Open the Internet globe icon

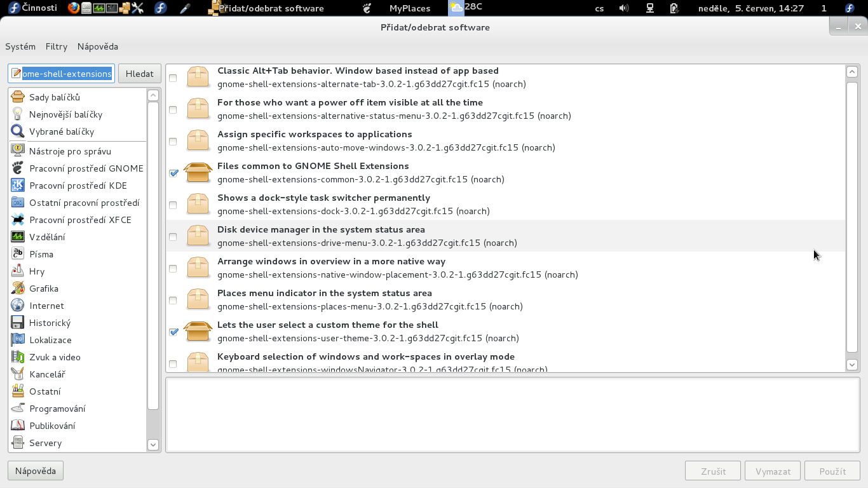pos(18,306)
